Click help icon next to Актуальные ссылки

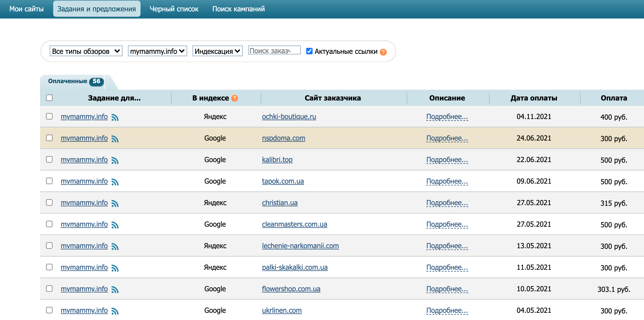click(x=383, y=52)
